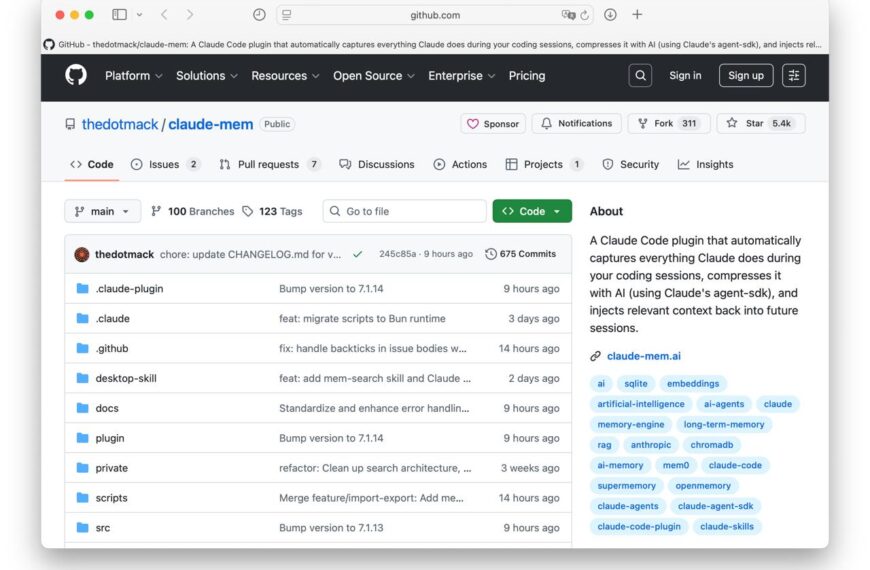Open the Actions tab
Screen dimensions: 870x570
tap(460, 164)
